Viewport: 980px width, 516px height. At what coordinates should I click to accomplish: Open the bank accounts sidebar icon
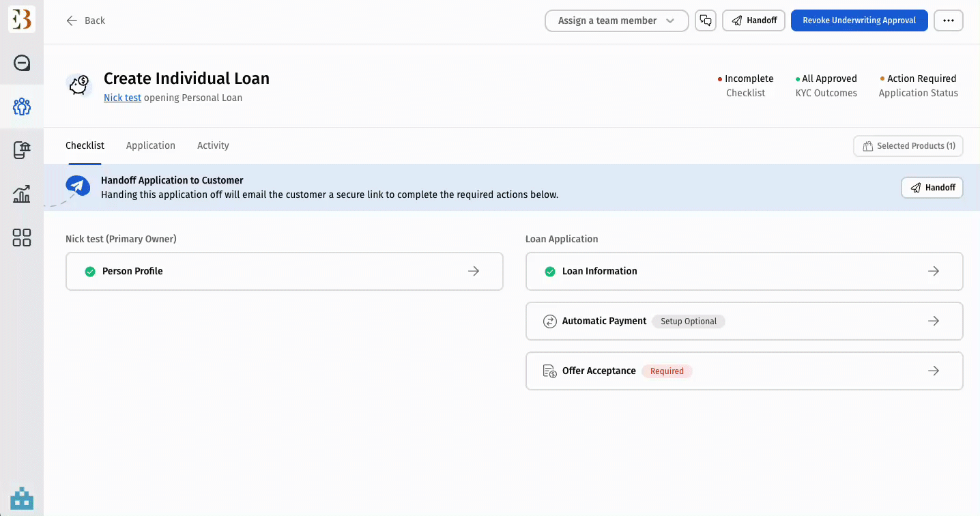click(22, 150)
